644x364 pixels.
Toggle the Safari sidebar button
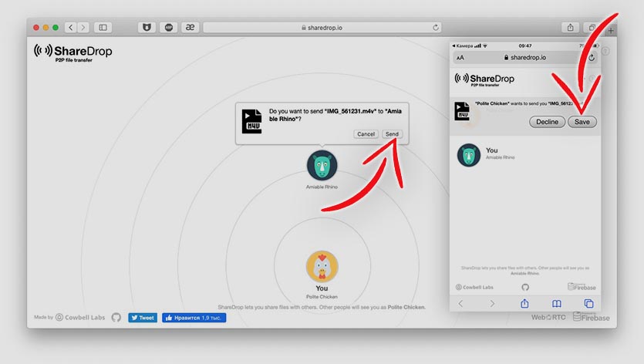click(103, 28)
